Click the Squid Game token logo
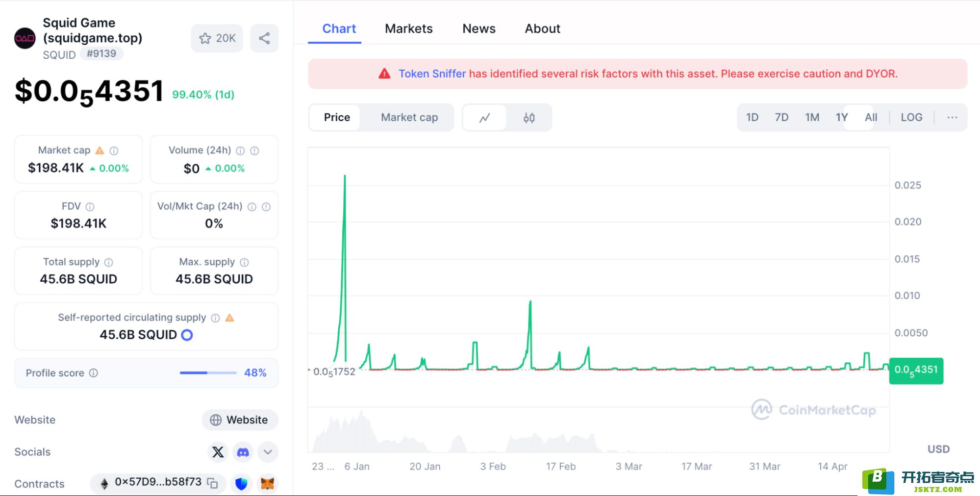 tap(25, 38)
